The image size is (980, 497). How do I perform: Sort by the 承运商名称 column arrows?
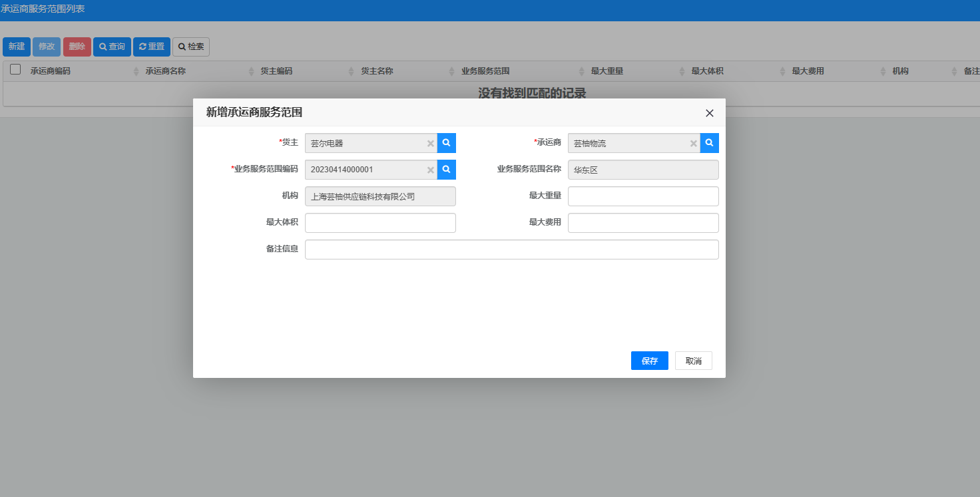tap(252, 71)
